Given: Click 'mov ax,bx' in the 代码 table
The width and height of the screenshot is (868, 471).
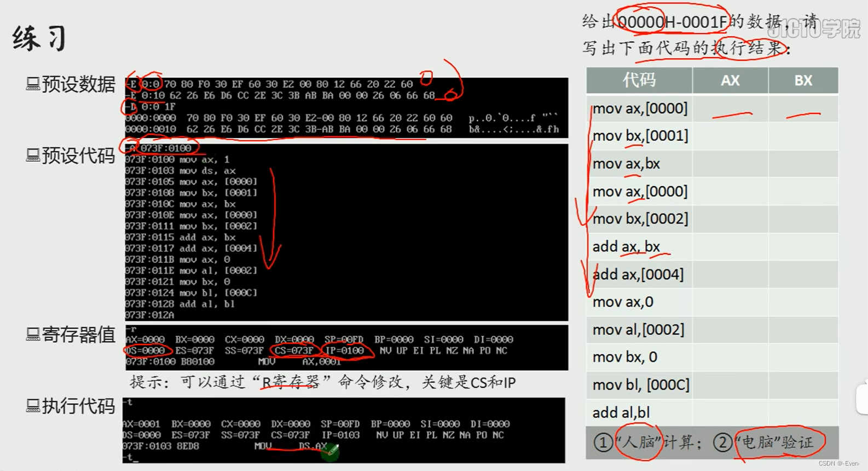Looking at the screenshot, I should point(626,164).
